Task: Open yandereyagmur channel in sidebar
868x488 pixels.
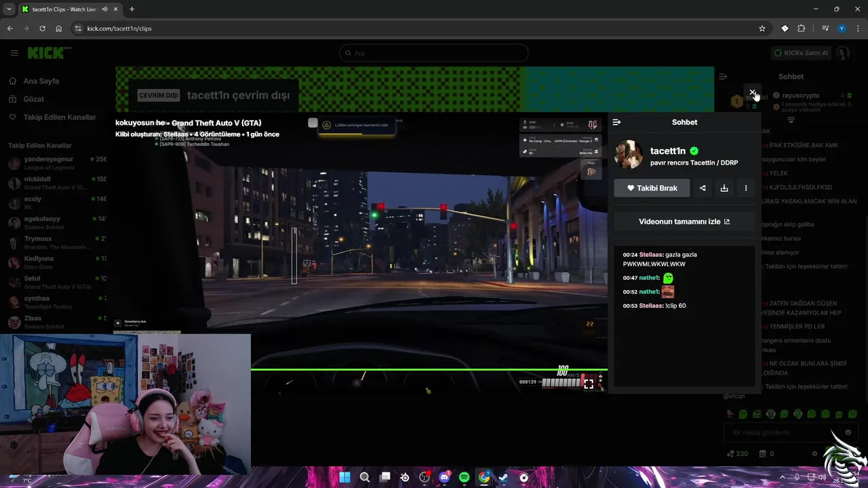Action: (56, 163)
